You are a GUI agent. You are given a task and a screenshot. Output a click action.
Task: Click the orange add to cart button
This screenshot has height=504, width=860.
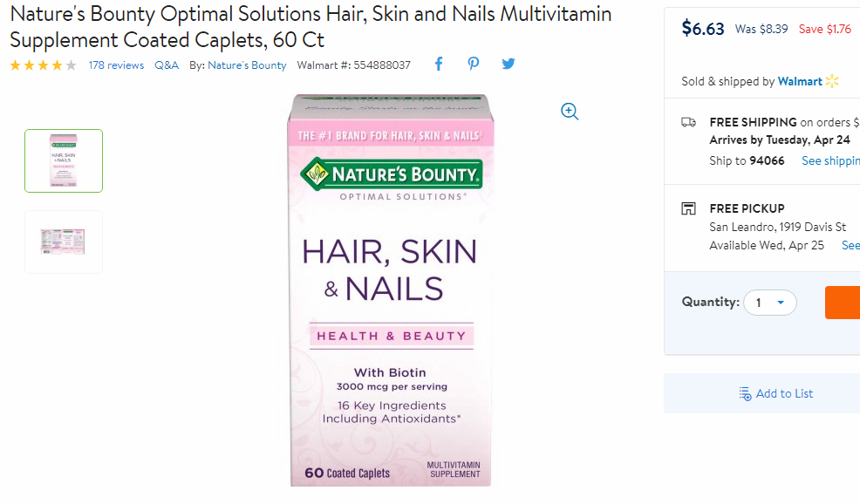coord(843,303)
